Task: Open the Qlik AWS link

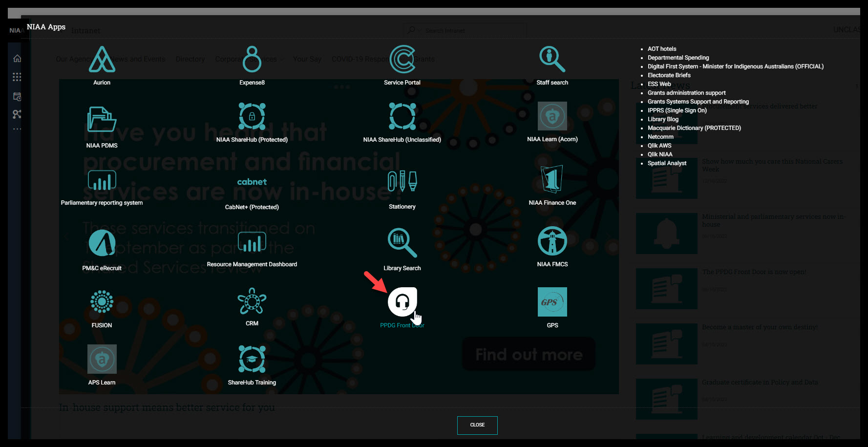Action: click(x=659, y=146)
